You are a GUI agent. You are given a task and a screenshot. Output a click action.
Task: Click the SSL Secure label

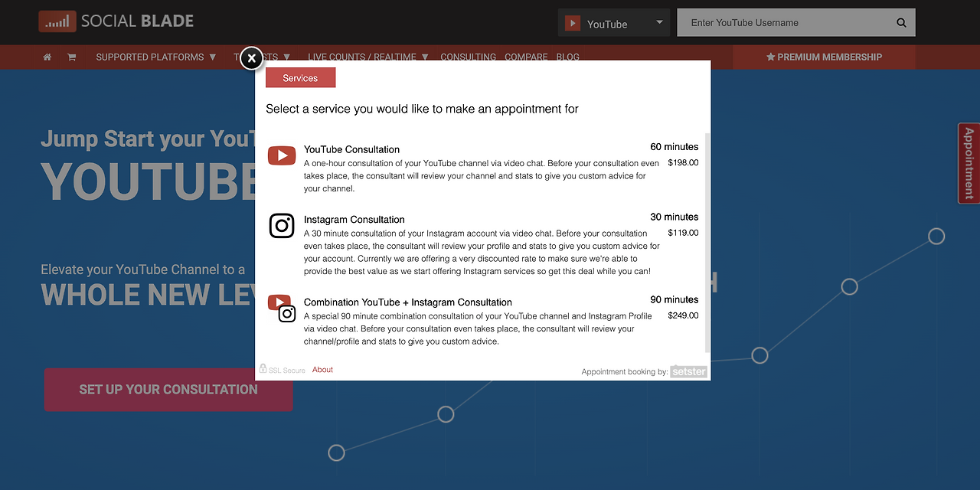click(287, 370)
